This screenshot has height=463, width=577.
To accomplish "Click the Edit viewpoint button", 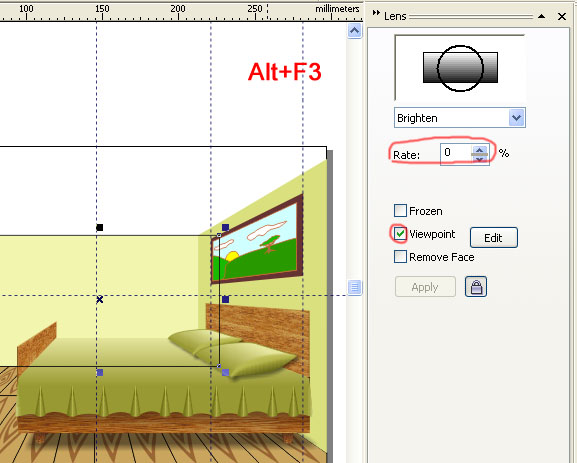I will [493, 238].
